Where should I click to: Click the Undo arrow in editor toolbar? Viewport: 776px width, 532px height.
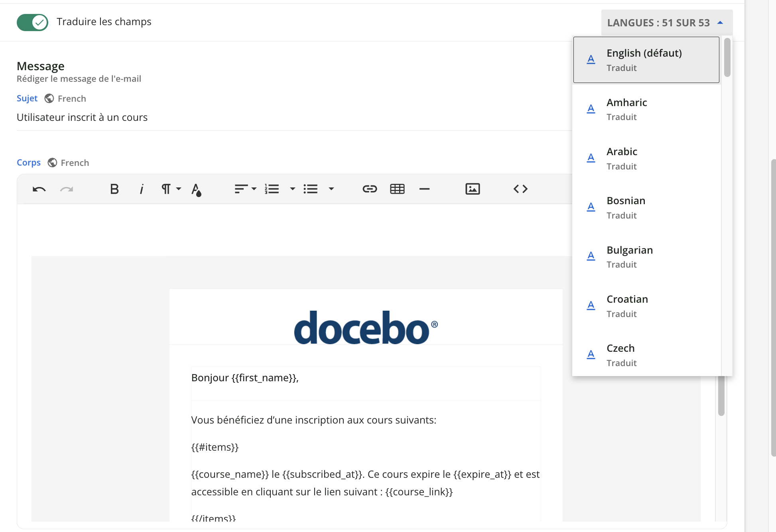[39, 189]
